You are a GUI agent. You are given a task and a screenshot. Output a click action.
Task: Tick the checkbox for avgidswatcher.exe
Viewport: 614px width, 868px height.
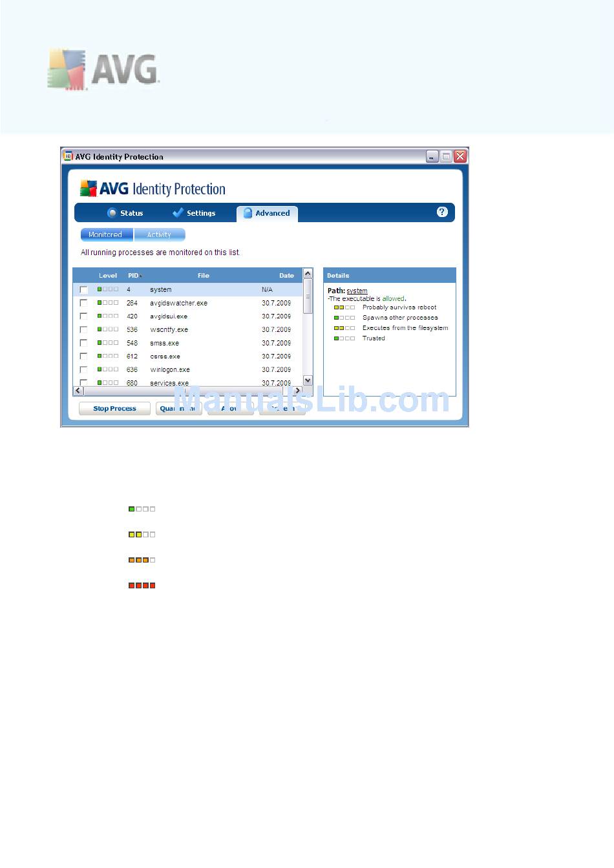click(x=83, y=303)
